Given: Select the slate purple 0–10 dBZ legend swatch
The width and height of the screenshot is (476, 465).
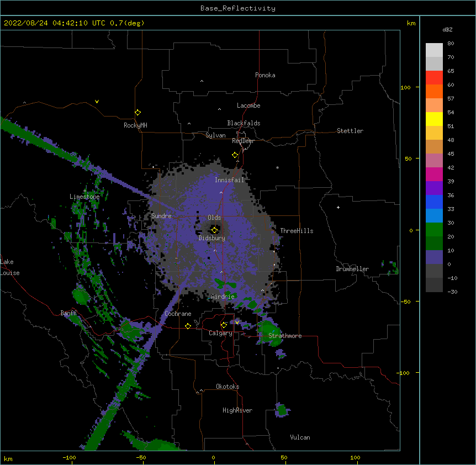Looking at the screenshot, I should point(434,257).
